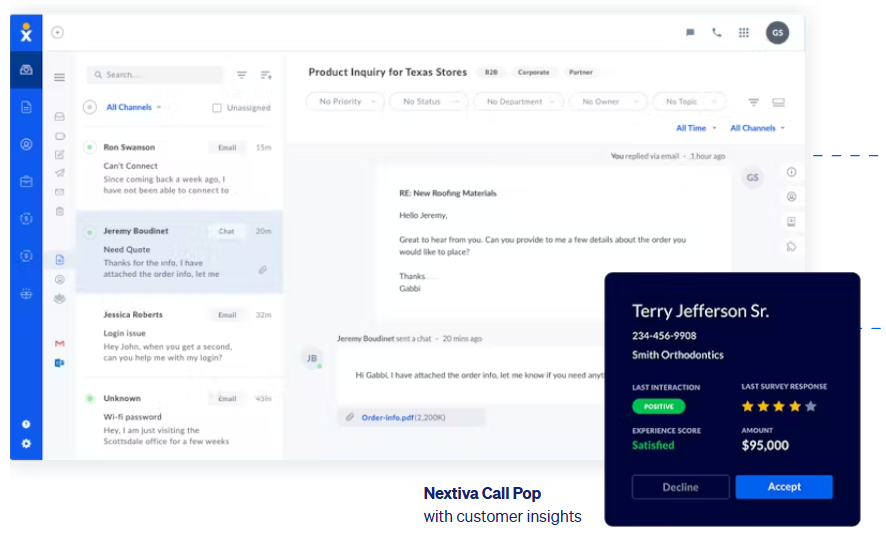
Task: Open Jeremy Boudinet's Need Quote conversation
Action: click(180, 252)
